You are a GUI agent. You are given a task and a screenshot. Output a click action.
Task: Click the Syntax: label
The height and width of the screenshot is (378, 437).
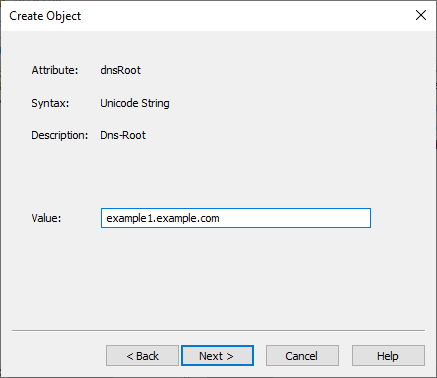[x=50, y=103]
